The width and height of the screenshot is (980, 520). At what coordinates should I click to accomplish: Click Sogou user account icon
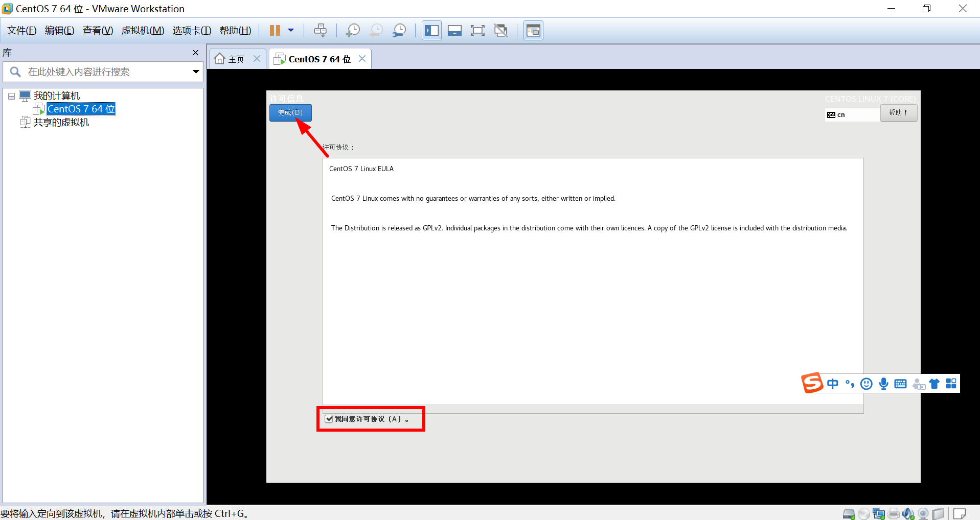(919, 384)
